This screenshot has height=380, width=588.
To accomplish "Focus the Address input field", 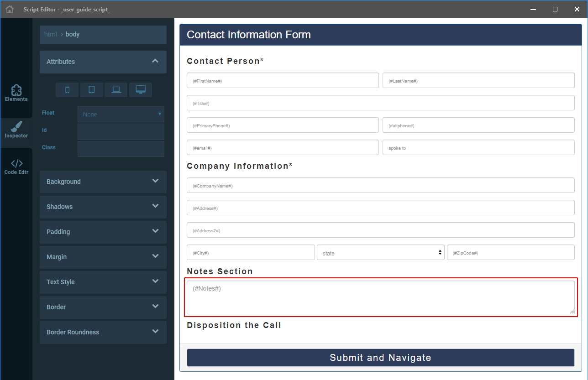I will 381,208.
